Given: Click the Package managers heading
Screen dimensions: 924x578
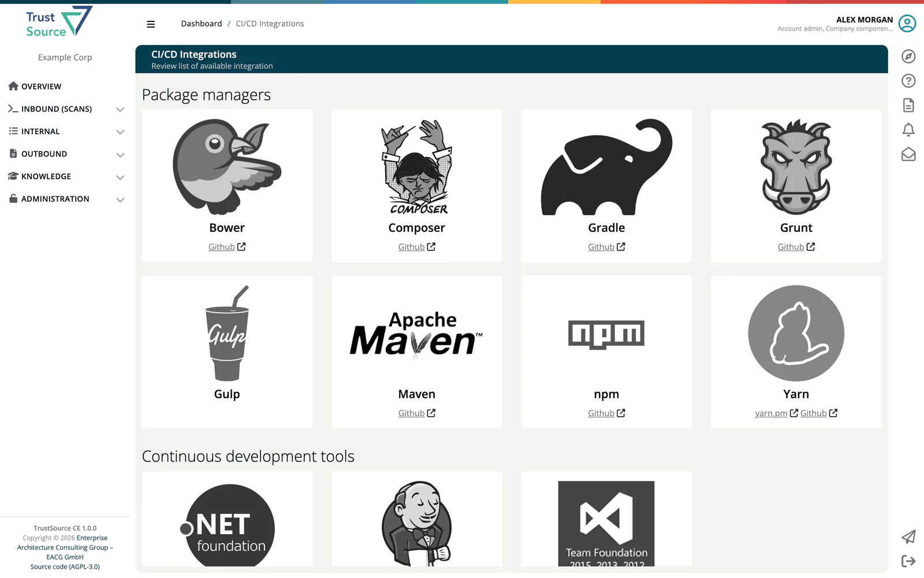Looking at the screenshot, I should pos(206,95).
